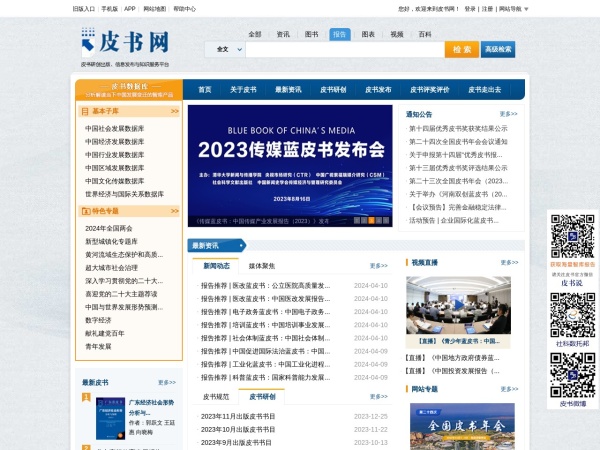
Task: Open 更多>> beside 视频直播
Action: 509,262
